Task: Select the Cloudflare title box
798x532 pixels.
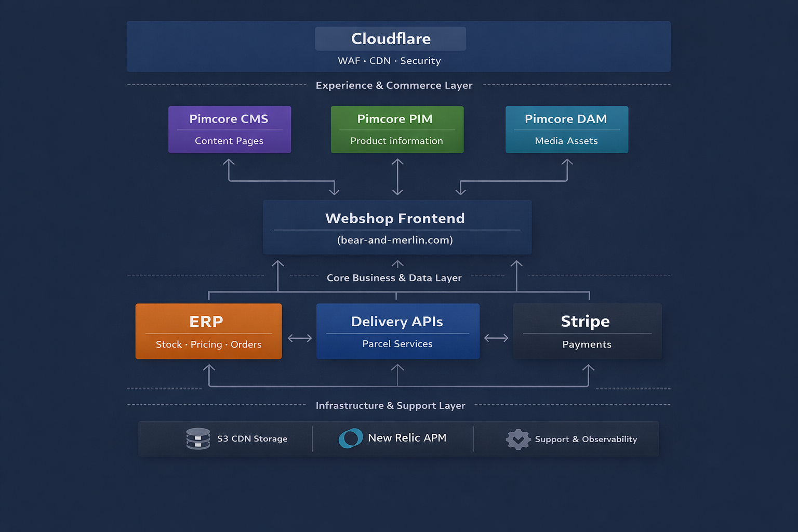Action: (x=391, y=39)
